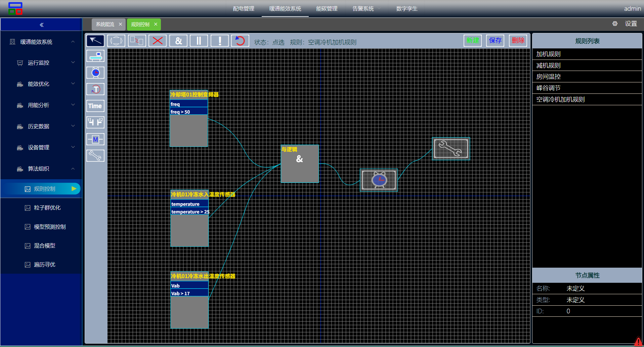Open 粒子群优化 in the sidebar

pyautogui.click(x=47, y=208)
